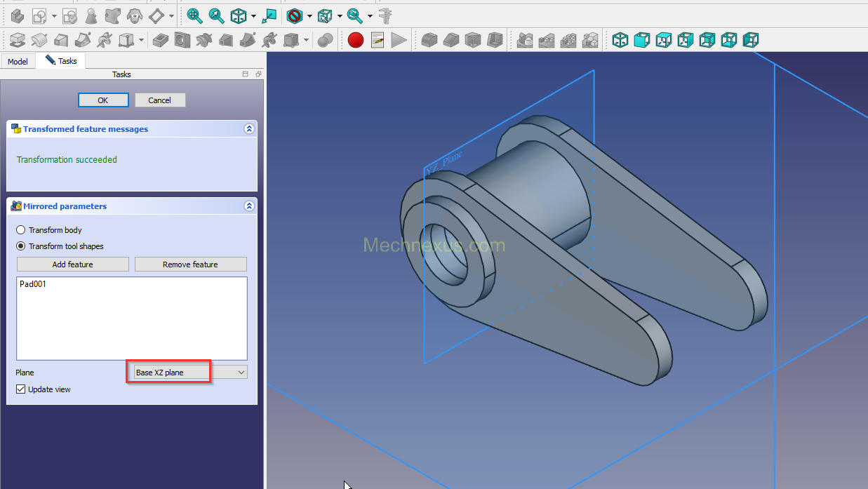Select Transform tool shapes radio option
Viewport: 868px width, 489px height.
21,246
